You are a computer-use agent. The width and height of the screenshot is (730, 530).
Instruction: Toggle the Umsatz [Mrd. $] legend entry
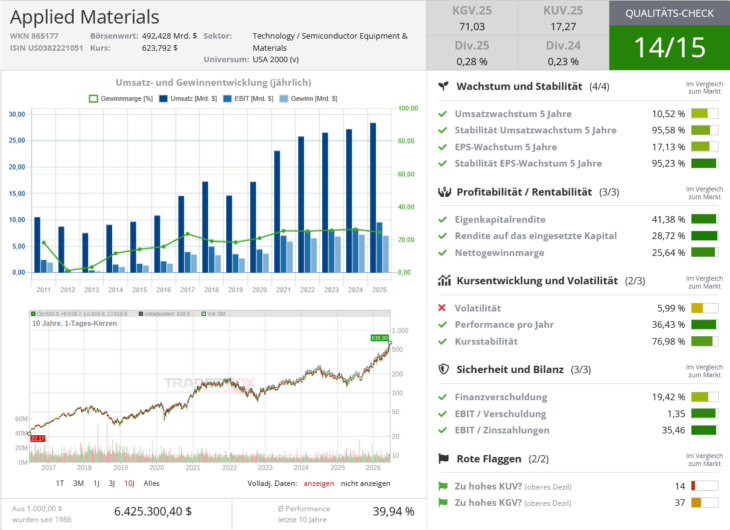pyautogui.click(x=188, y=99)
